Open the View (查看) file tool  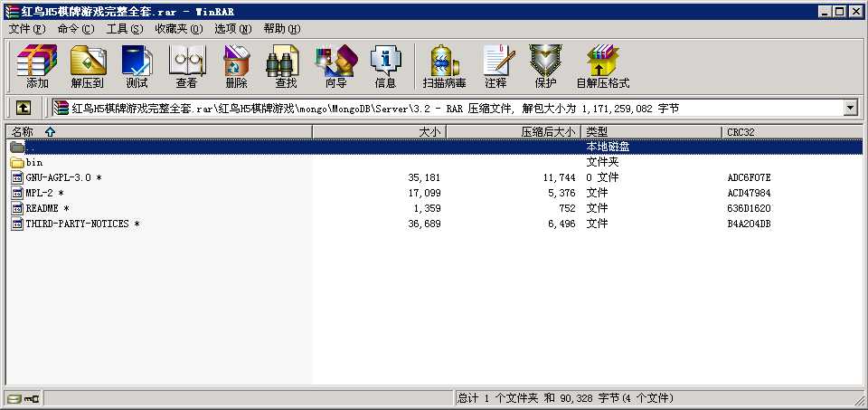coord(186,66)
